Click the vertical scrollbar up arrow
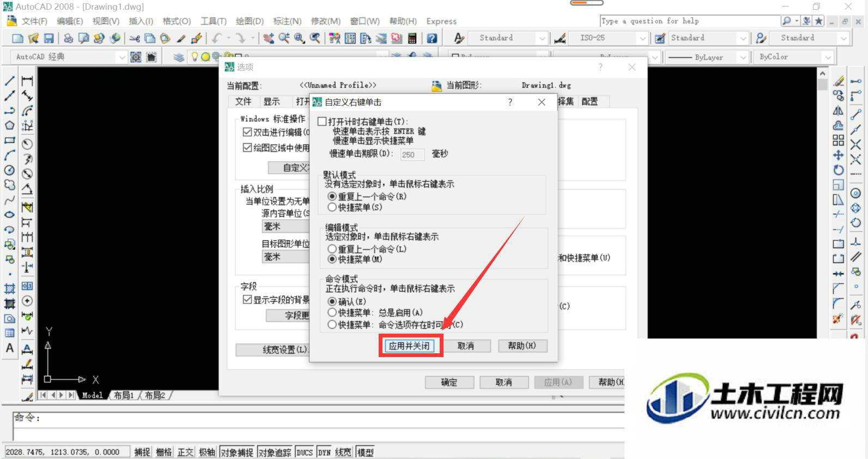868x459 pixels. click(823, 73)
